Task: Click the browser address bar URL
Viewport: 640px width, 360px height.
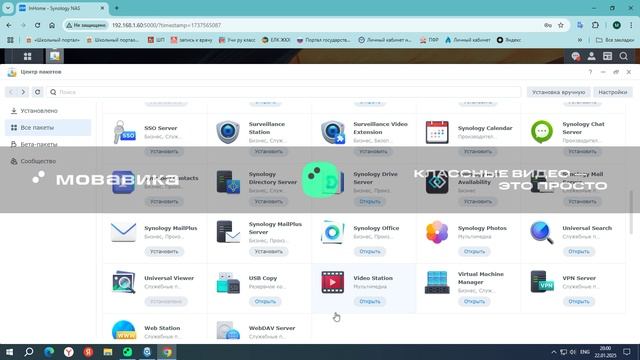Action: (167, 25)
